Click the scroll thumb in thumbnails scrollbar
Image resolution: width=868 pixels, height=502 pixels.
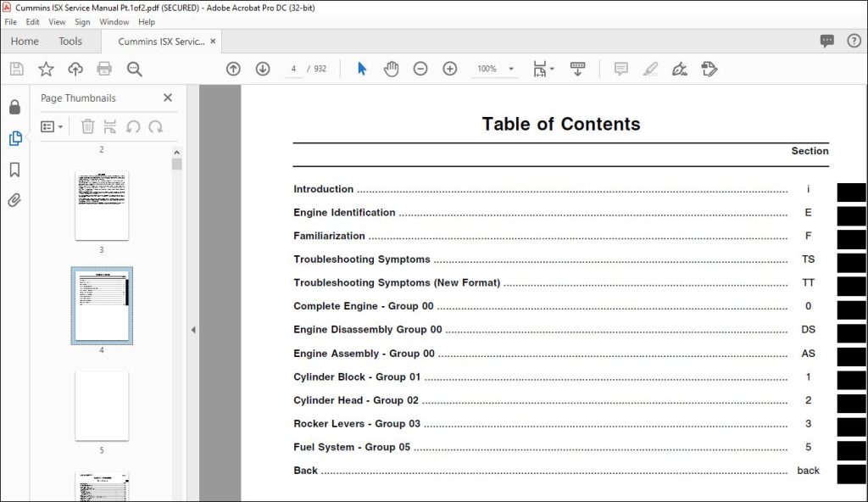click(176, 164)
